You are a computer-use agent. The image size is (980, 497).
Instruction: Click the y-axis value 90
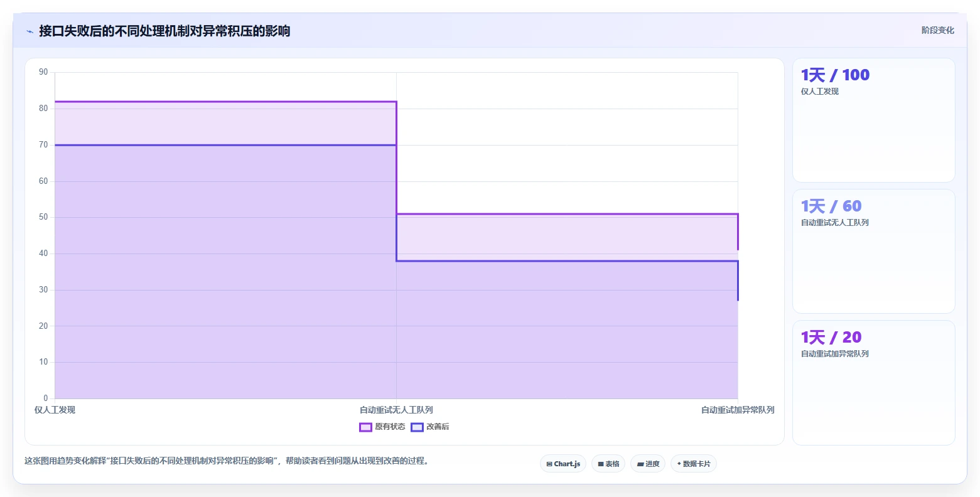coord(43,72)
